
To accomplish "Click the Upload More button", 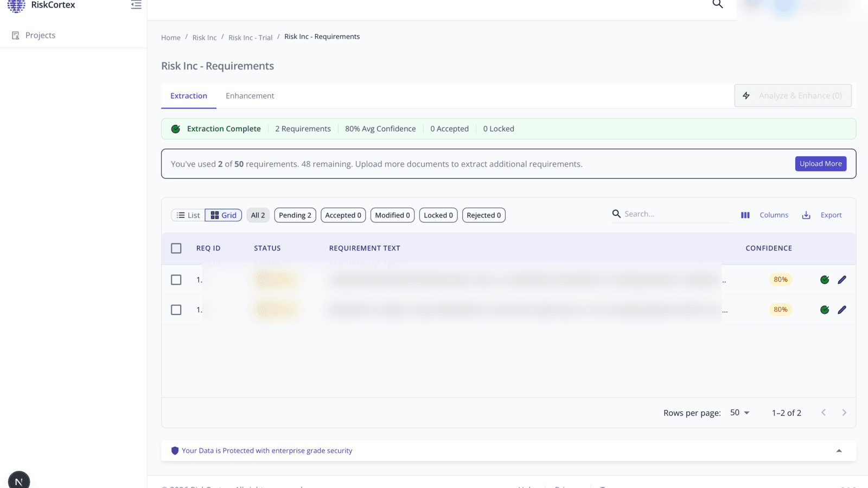I will pos(820,164).
